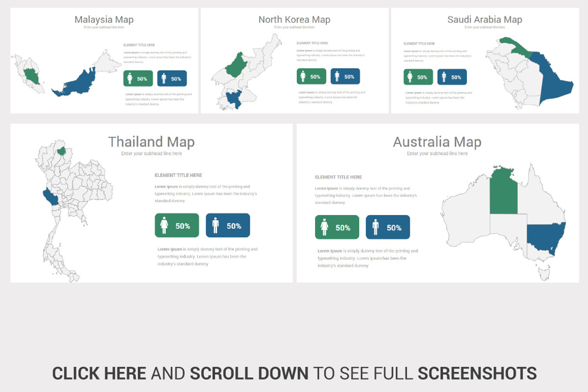The height and width of the screenshot is (392, 588).
Task: Click Lorem Ipsum paragraph below Australia 50% boxes
Action: [368, 258]
